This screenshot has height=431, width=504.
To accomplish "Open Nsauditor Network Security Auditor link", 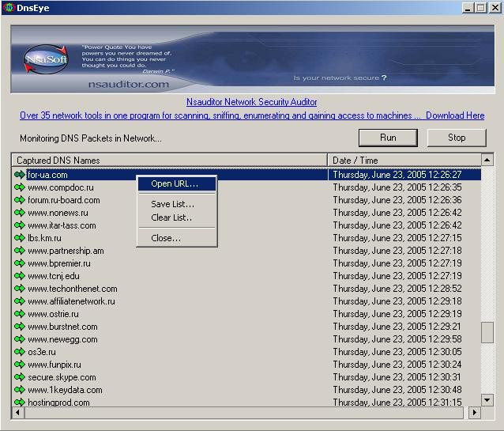I will (252, 102).
